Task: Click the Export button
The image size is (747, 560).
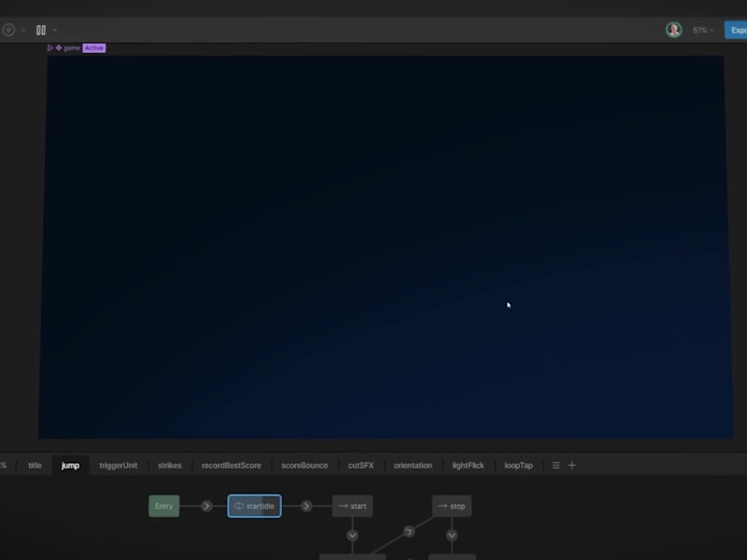Action: (x=736, y=30)
